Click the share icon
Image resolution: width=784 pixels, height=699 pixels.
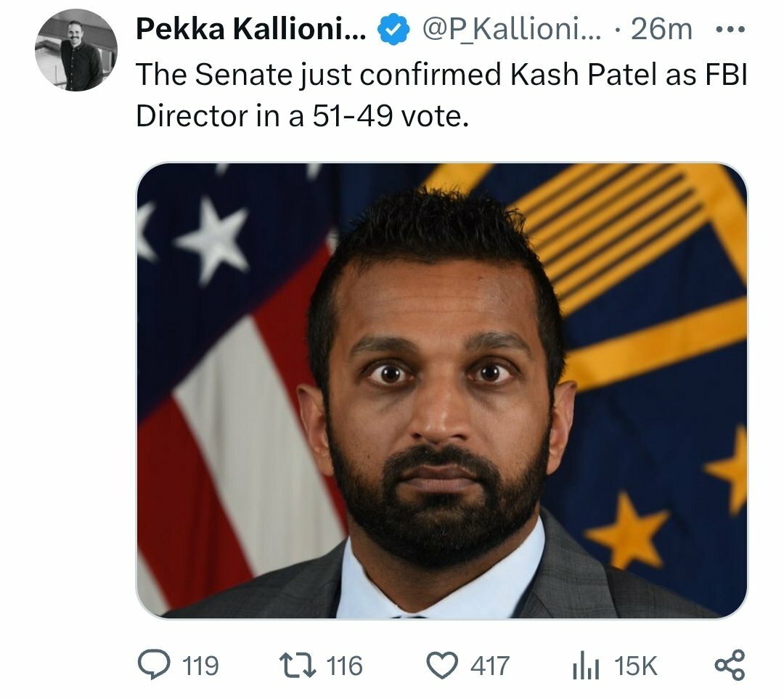click(730, 666)
